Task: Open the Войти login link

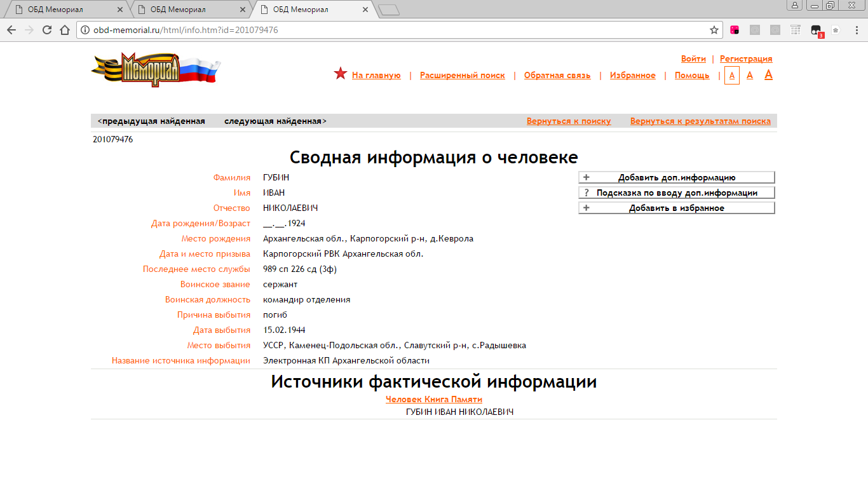Action: tap(693, 58)
